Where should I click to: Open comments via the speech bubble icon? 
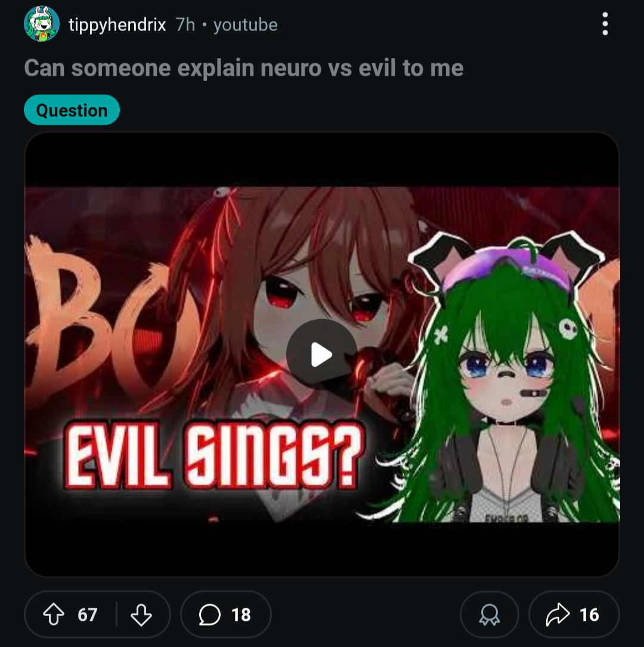(x=209, y=615)
